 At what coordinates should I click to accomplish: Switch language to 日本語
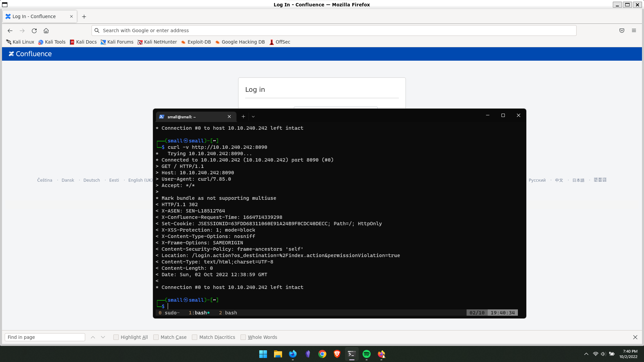click(578, 180)
